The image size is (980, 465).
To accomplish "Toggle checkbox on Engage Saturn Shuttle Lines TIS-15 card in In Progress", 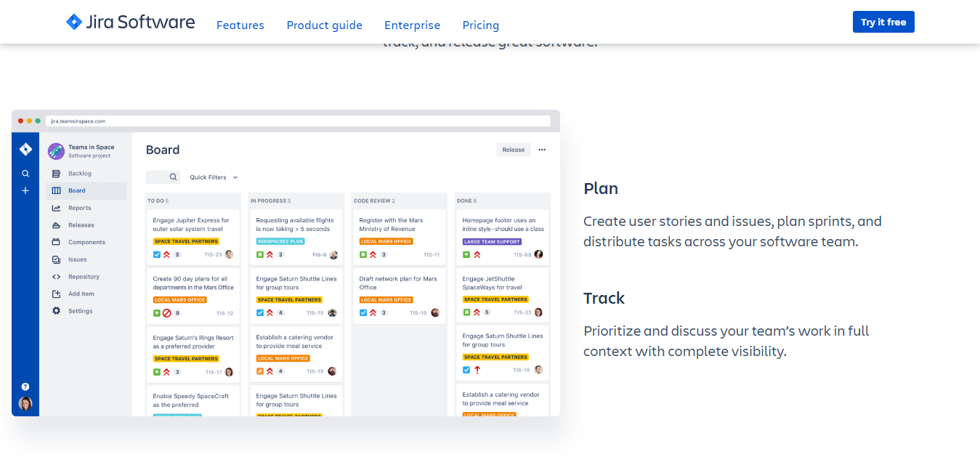I will tap(260, 312).
